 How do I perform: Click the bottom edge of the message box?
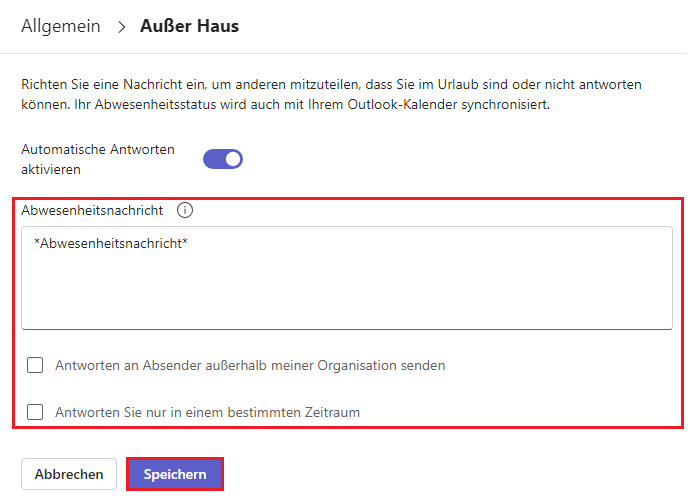[346, 328]
